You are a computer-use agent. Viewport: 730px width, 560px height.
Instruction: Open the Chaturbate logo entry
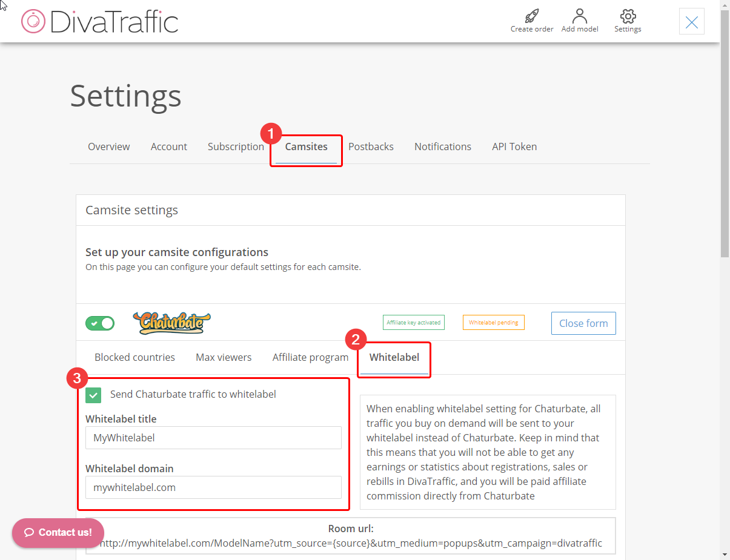click(172, 323)
